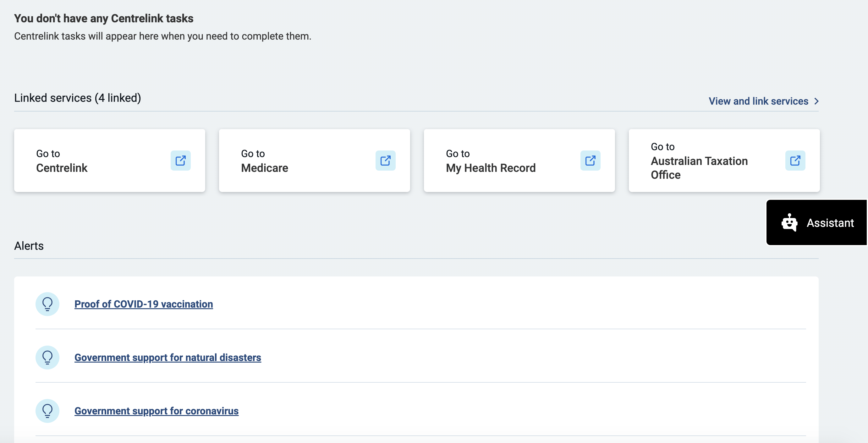The height and width of the screenshot is (443, 868).
Task: Click lightbulb icon beside natural disasters alert
Action: pos(47,358)
